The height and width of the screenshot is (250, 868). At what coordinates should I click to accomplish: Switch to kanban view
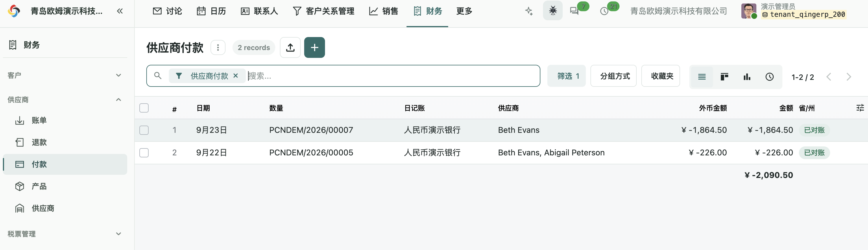click(725, 77)
